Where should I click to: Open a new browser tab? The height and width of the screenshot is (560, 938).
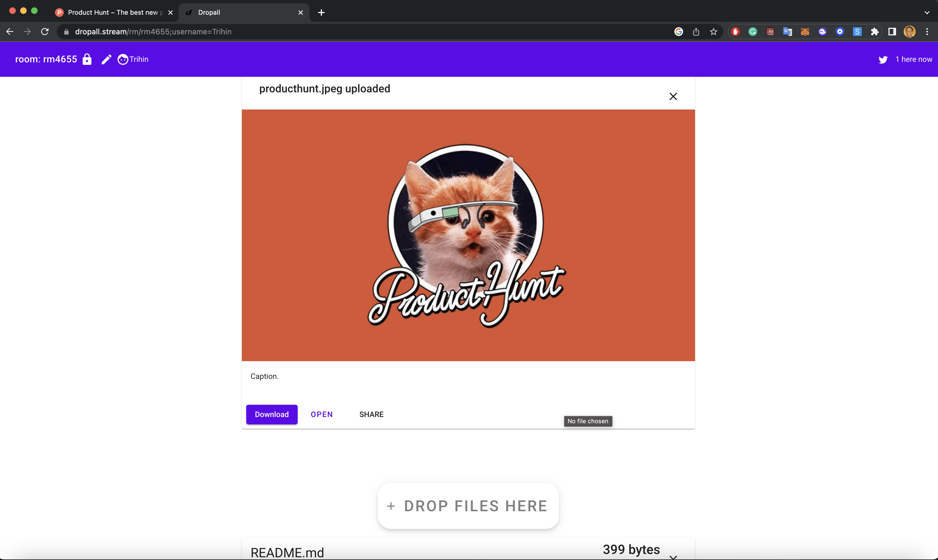pos(321,13)
